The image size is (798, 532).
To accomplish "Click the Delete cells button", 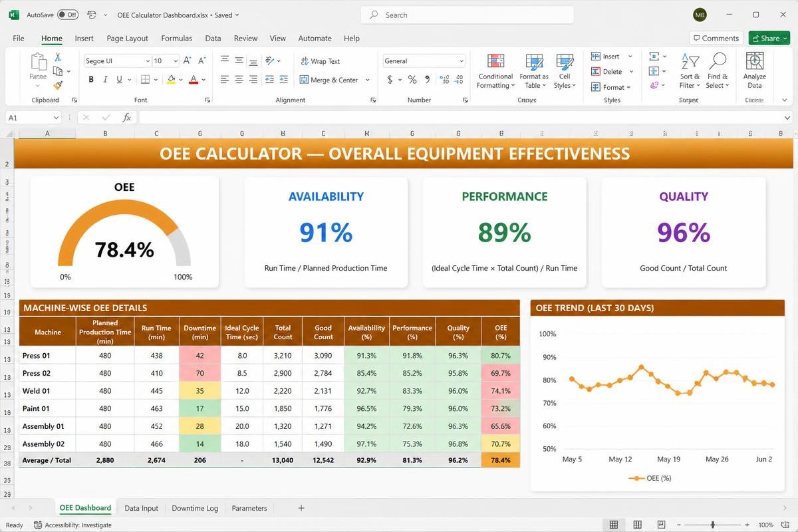I will (607, 72).
